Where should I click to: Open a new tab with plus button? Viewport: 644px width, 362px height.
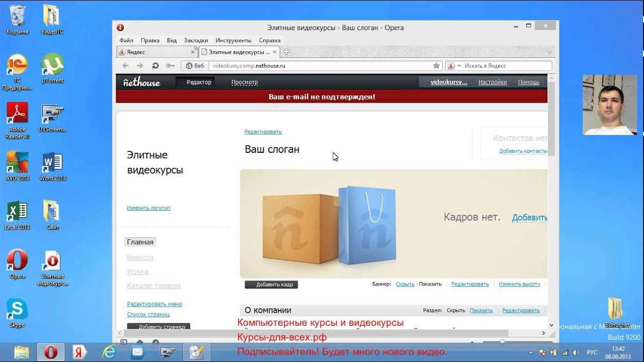286,52
